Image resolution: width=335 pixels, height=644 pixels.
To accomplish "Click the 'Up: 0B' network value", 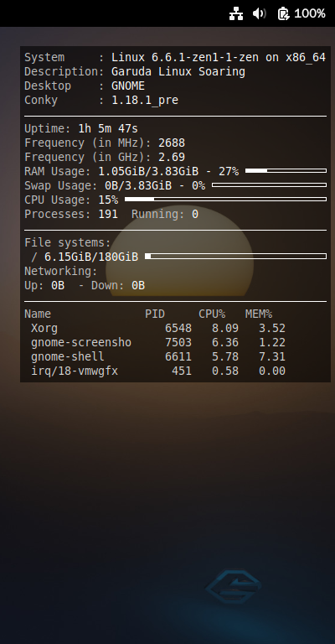I will coord(44,285).
